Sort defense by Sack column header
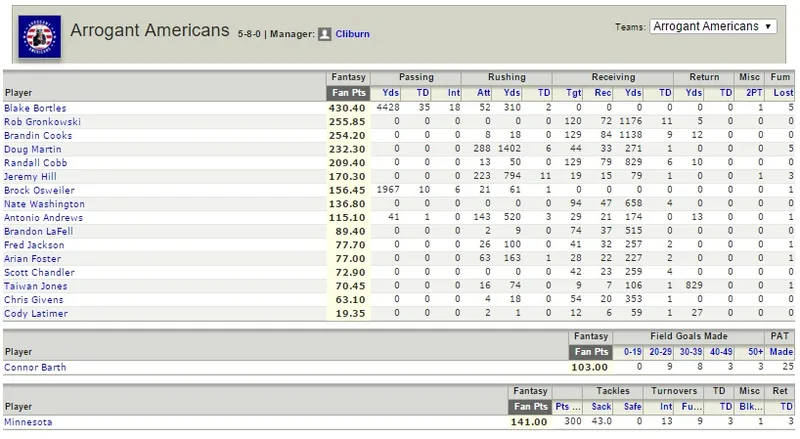The height and width of the screenshot is (439, 800). pyautogui.click(x=601, y=407)
